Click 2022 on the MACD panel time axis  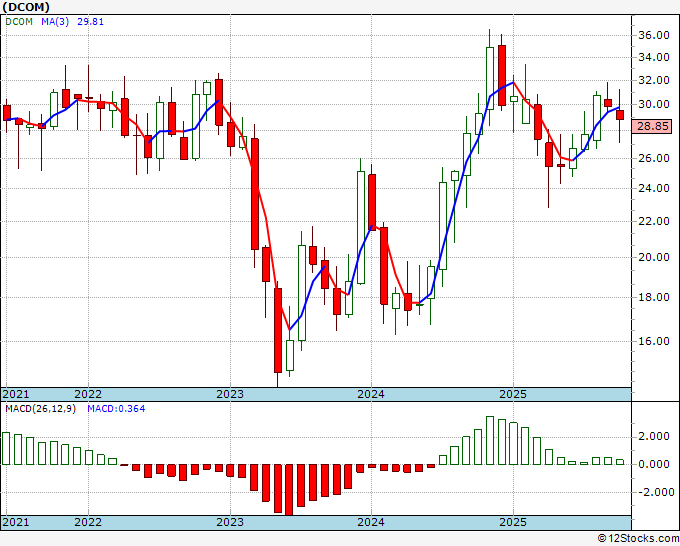tap(88, 522)
